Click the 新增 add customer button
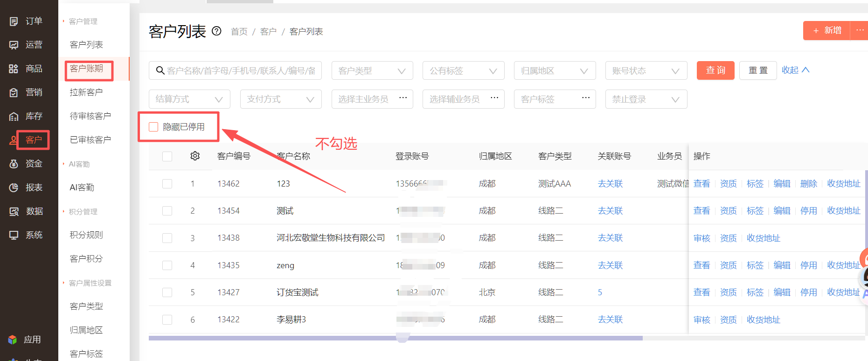 click(x=826, y=30)
